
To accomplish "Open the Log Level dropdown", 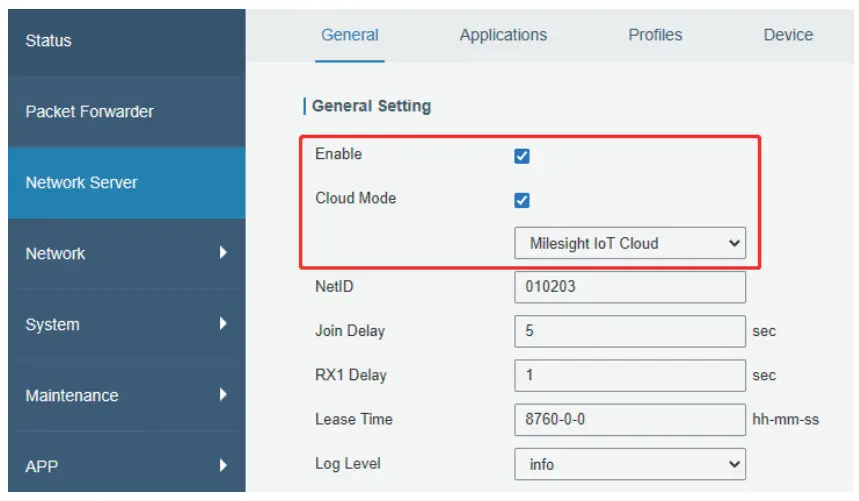I will point(630,464).
